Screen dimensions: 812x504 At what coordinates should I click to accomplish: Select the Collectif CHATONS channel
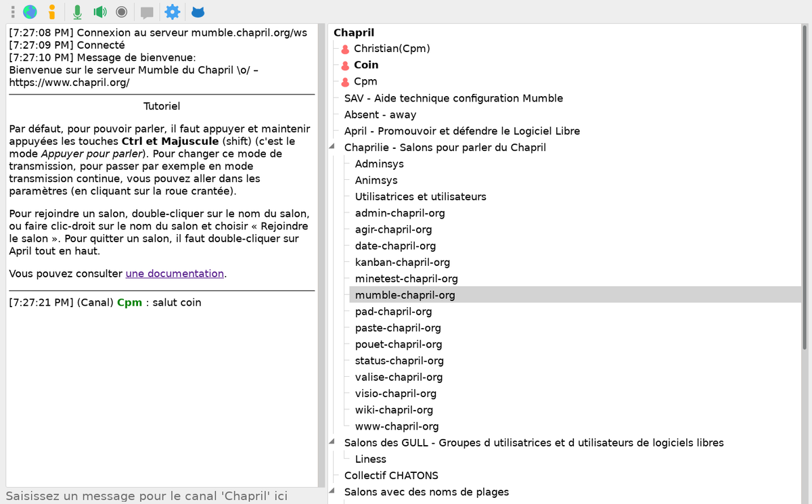[391, 475]
